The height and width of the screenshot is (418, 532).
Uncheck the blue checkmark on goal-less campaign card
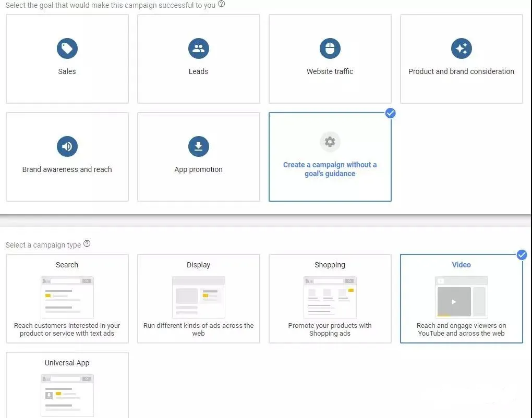click(x=390, y=113)
